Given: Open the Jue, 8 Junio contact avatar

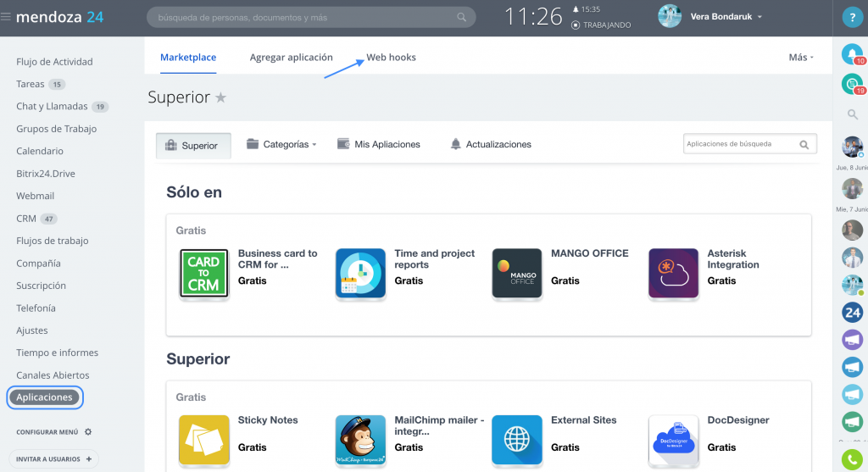Looking at the screenshot, I should click(853, 147).
